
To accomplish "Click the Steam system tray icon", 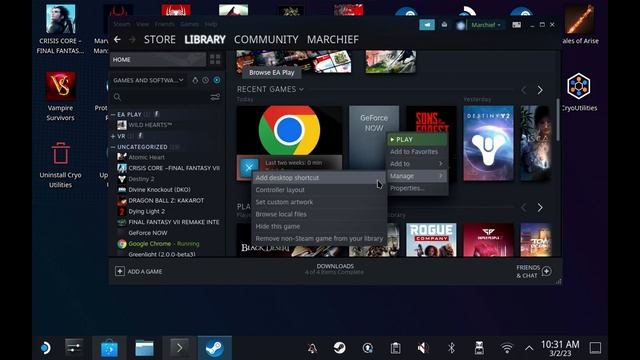I will click(340, 348).
